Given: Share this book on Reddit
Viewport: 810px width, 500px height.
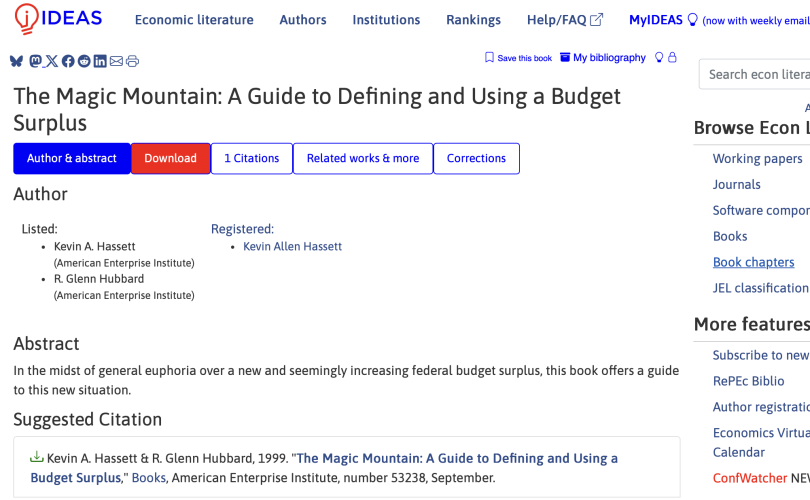Looking at the screenshot, I should tap(84, 61).
